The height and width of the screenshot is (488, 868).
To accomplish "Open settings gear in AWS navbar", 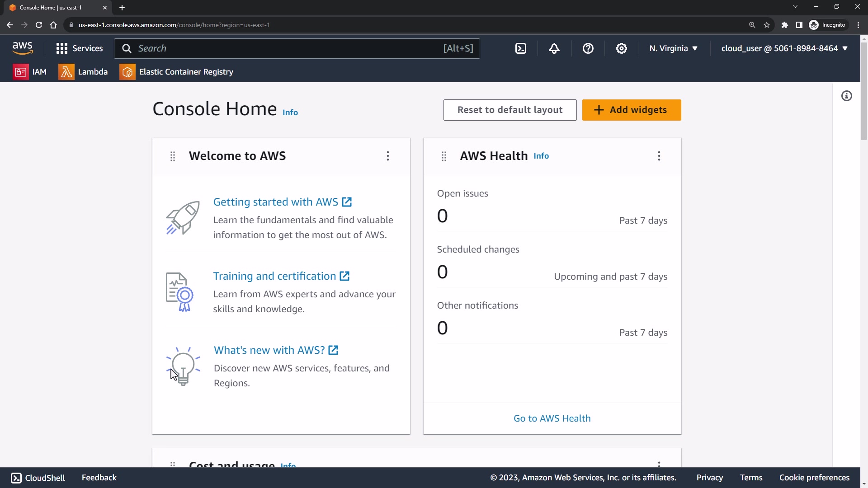I will tap(622, 48).
